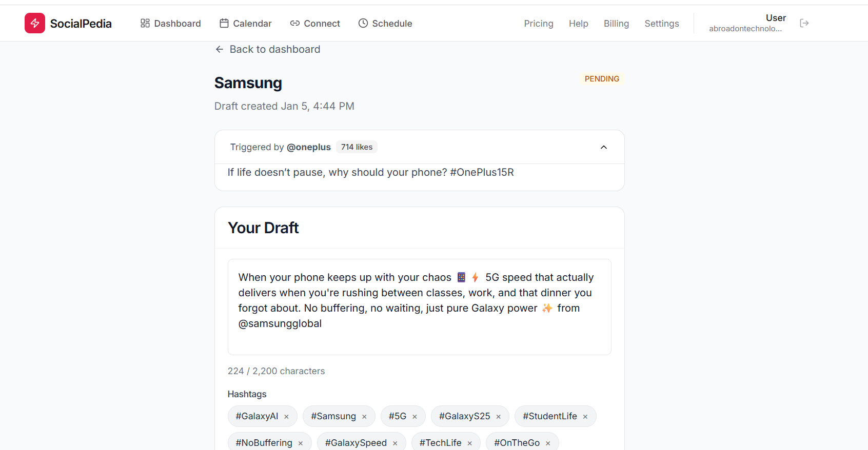This screenshot has width=868, height=450.
Task: Sign out using the logout icon
Action: pyautogui.click(x=804, y=23)
